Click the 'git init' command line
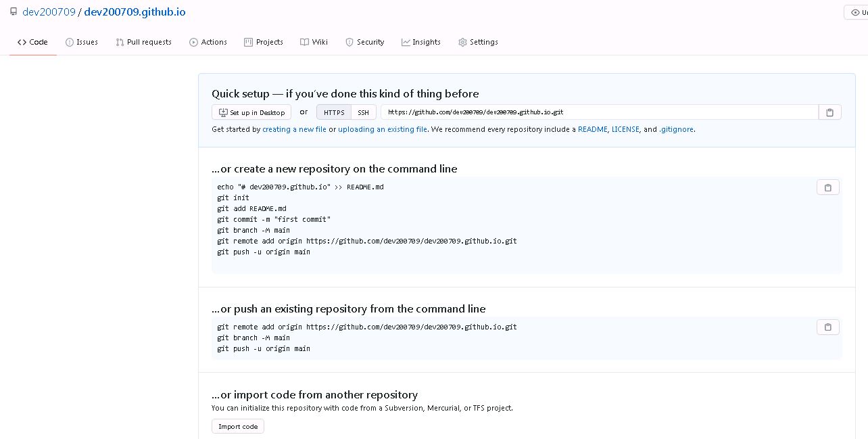 pyautogui.click(x=233, y=198)
